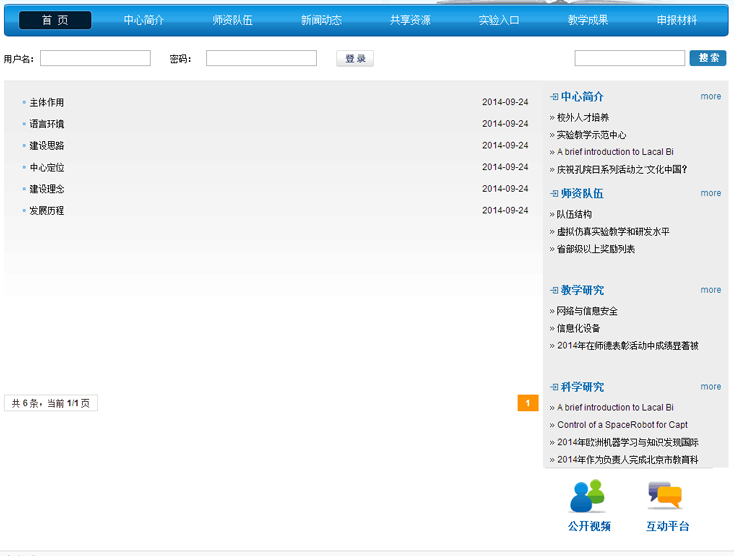This screenshot has width=734, height=556.
Task: Click expand icon beside 中心简介 heading
Action: coord(554,97)
